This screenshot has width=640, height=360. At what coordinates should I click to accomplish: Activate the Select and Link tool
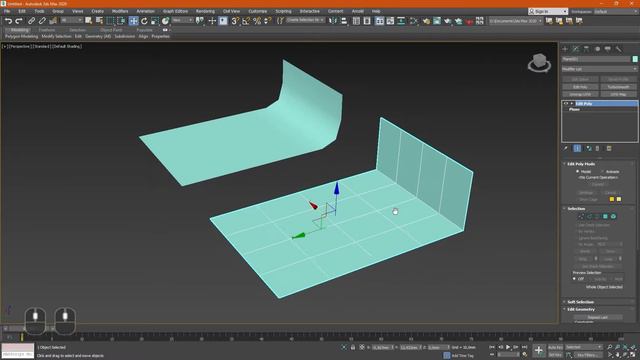(x=31, y=21)
